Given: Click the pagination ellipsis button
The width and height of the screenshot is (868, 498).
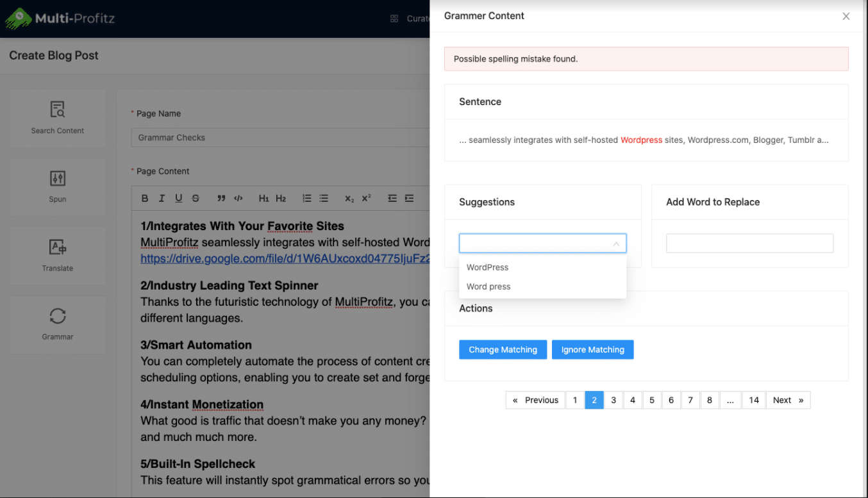Looking at the screenshot, I should click(x=731, y=400).
